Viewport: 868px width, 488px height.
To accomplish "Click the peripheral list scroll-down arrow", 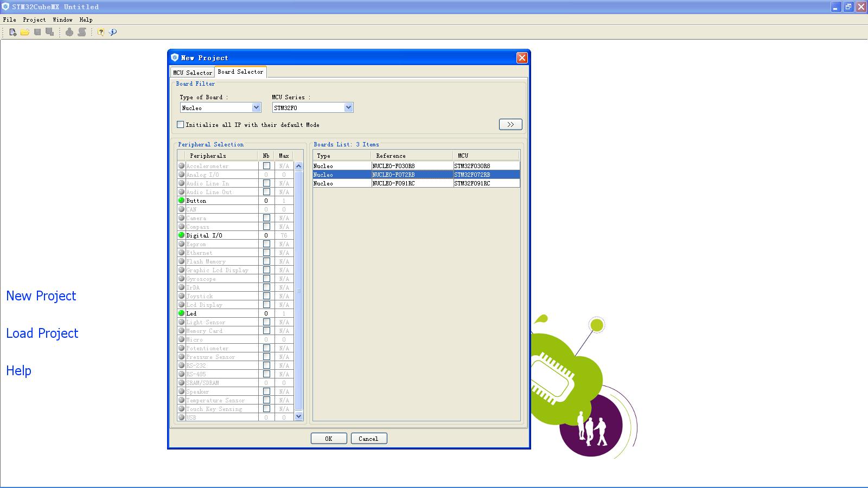I will click(x=298, y=416).
